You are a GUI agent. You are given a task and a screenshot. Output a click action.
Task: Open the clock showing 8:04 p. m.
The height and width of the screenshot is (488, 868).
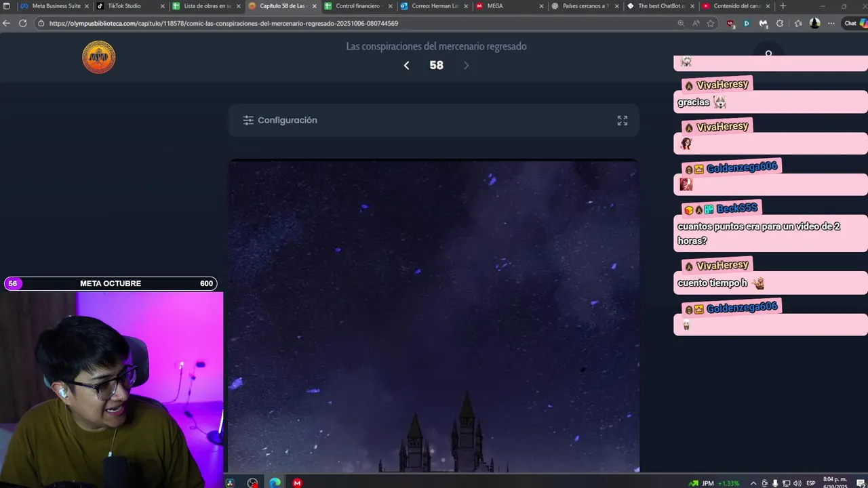834,483
